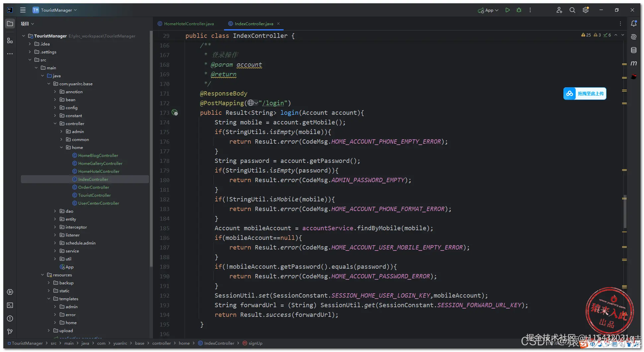Collapse the controller package
The height and width of the screenshot is (352, 644).
pos(55,123)
